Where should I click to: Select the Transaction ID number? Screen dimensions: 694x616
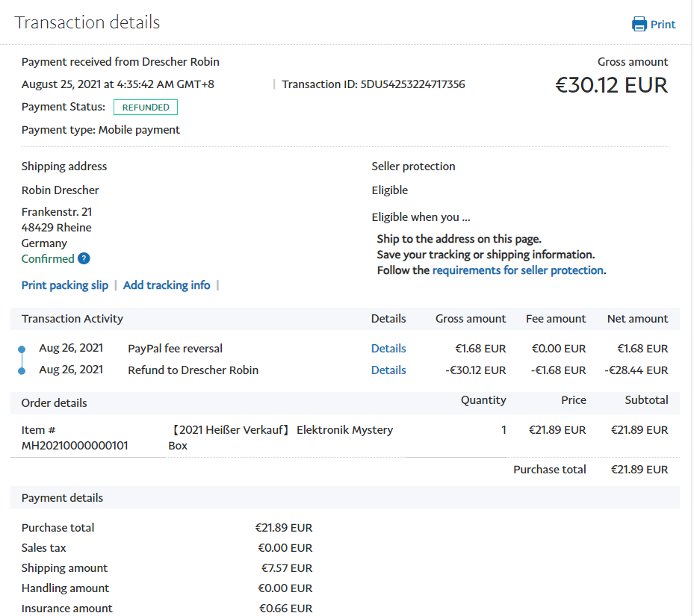coord(412,84)
